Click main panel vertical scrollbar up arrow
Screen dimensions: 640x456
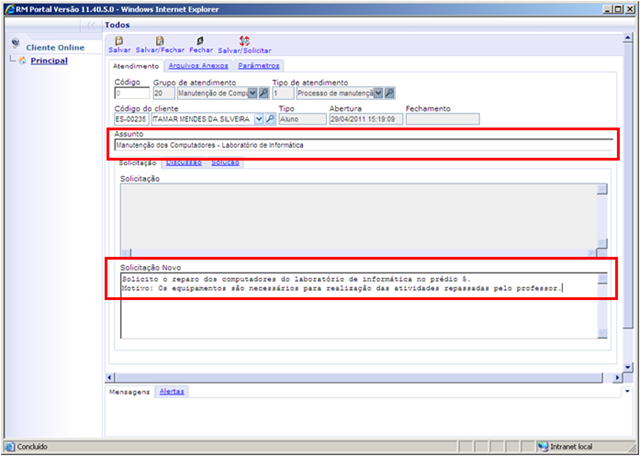pyautogui.click(x=628, y=38)
